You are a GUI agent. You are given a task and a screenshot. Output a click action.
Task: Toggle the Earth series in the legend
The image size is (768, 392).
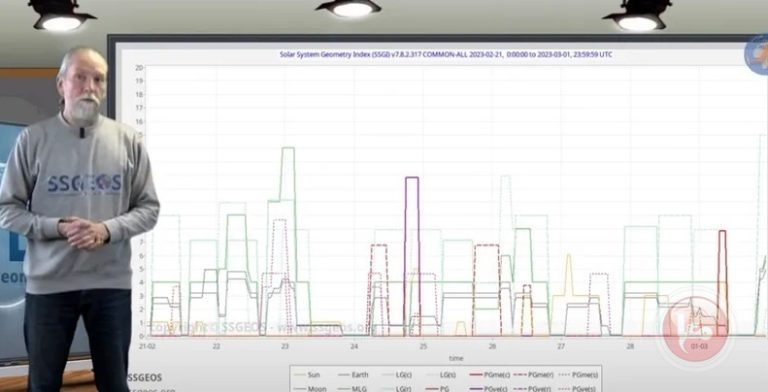pyautogui.click(x=354, y=375)
